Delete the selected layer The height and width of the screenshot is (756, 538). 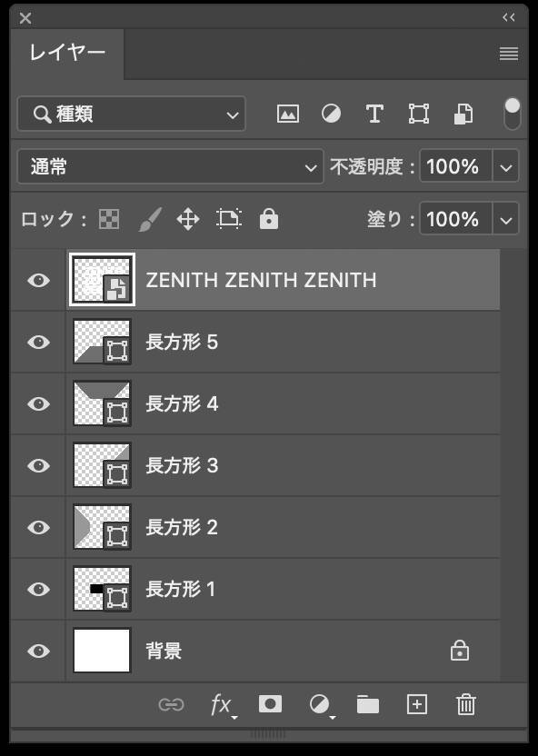[x=465, y=704]
